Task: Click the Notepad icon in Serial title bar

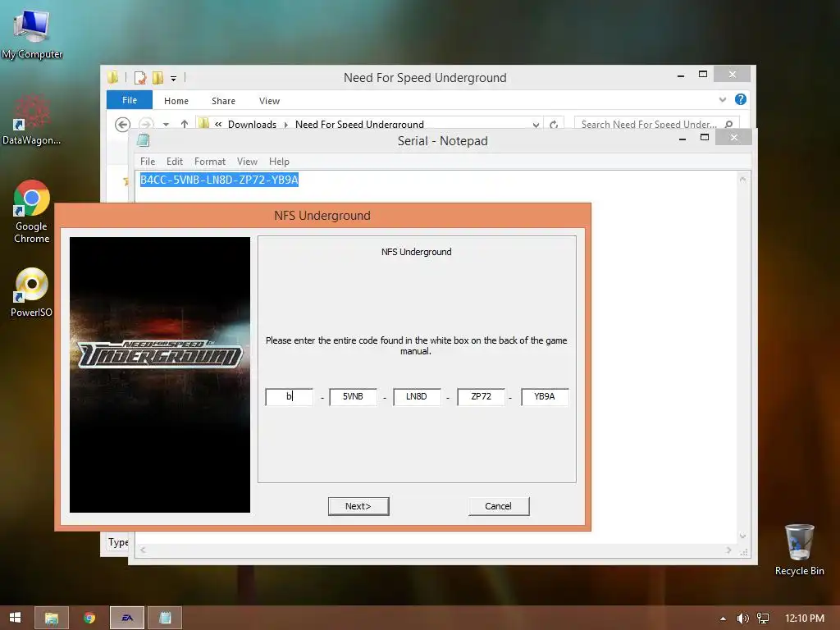Action: (x=143, y=141)
